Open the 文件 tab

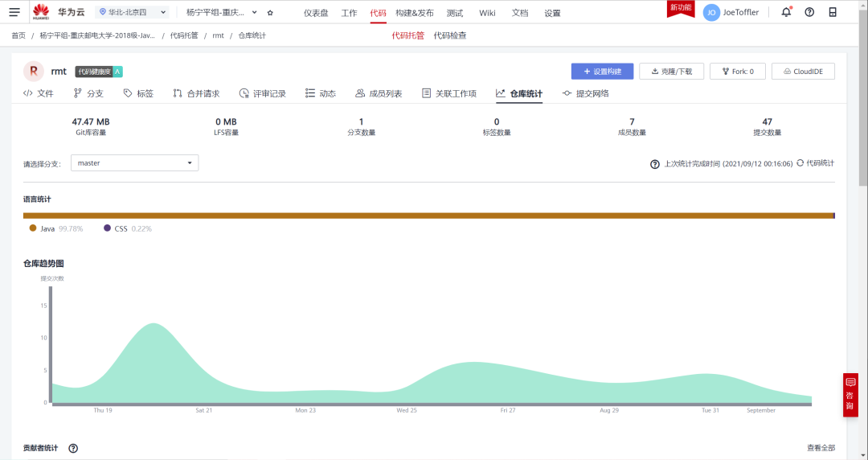39,93
